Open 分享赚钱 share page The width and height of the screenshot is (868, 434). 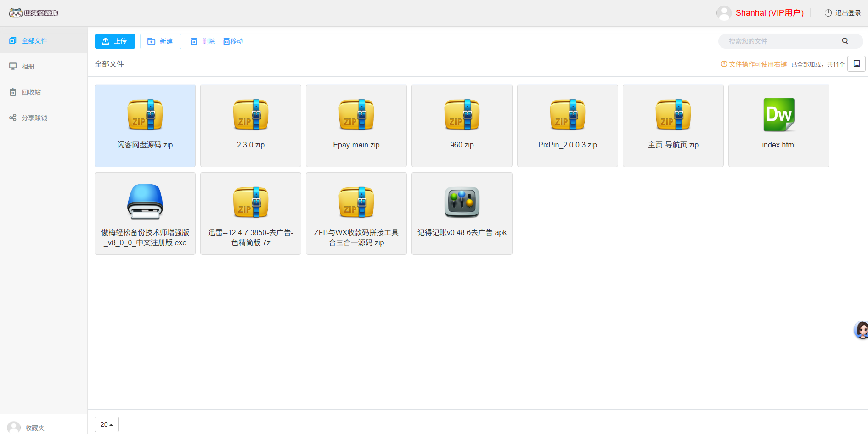(x=34, y=118)
